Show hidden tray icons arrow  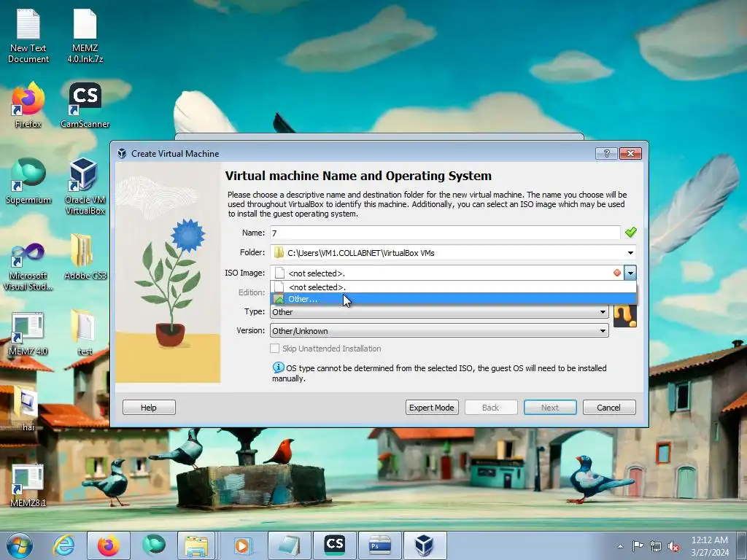tap(620, 547)
